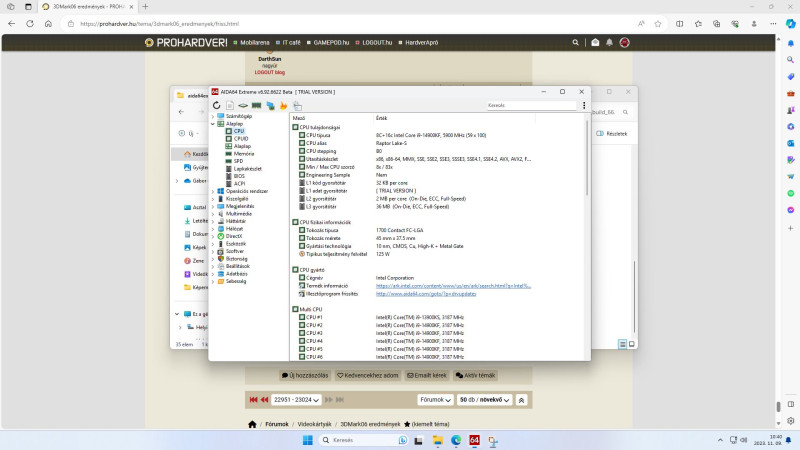Expand the Sebesség node arrow
Screen dimensions: 800x450
(x=213, y=281)
